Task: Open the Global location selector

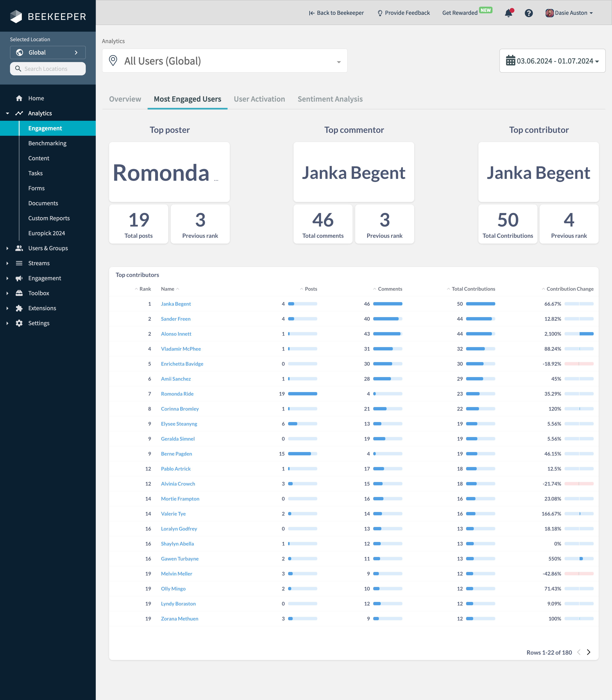Action: point(48,52)
